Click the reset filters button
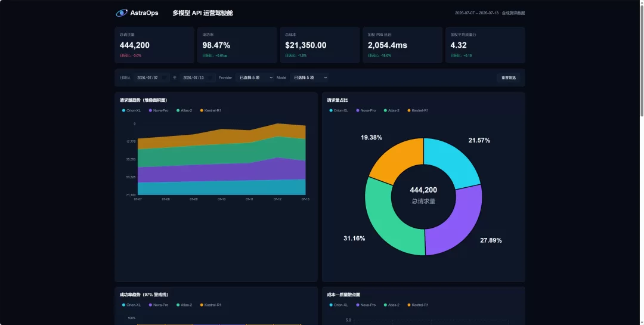The image size is (644, 325). coord(509,78)
